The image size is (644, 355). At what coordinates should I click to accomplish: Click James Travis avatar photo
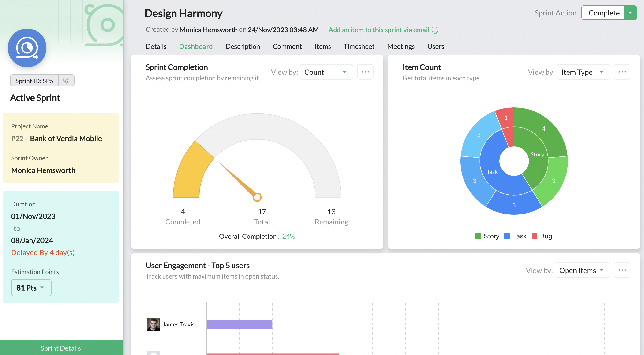[153, 324]
